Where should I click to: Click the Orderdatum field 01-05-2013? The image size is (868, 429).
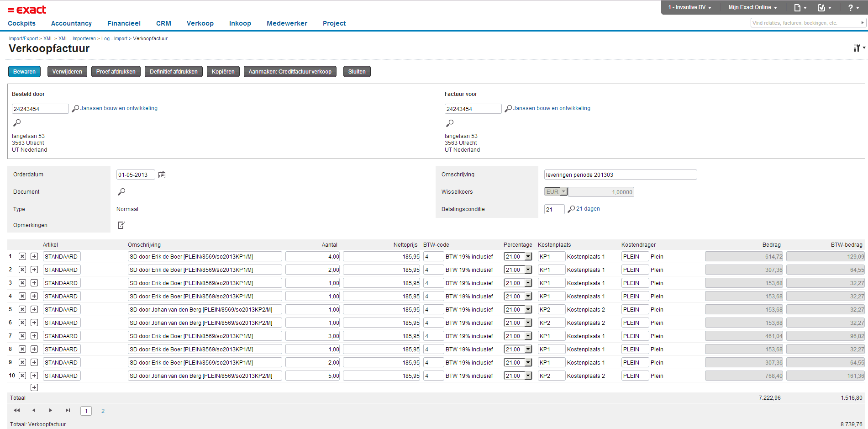click(136, 175)
